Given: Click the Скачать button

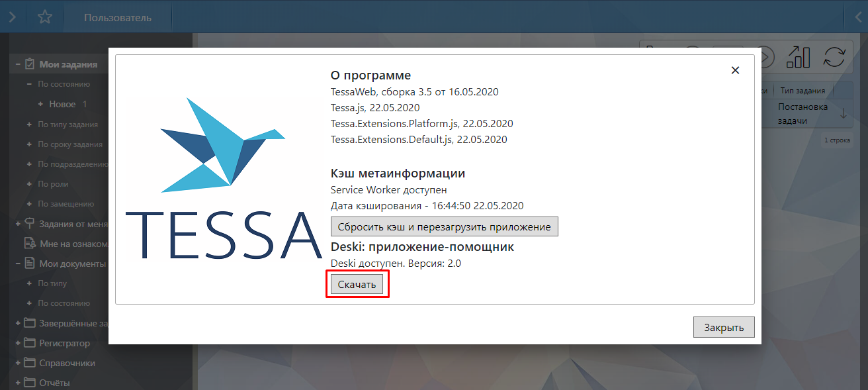Looking at the screenshot, I should 357,285.
